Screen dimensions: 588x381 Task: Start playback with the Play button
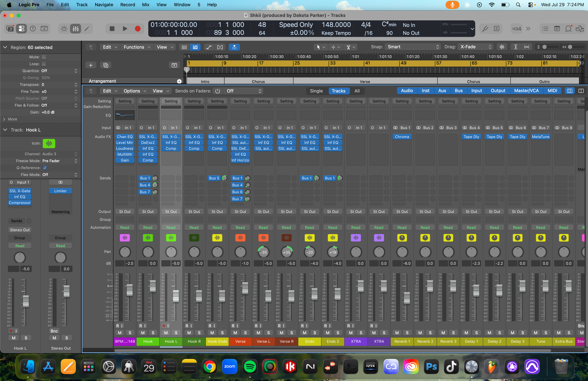point(125,29)
